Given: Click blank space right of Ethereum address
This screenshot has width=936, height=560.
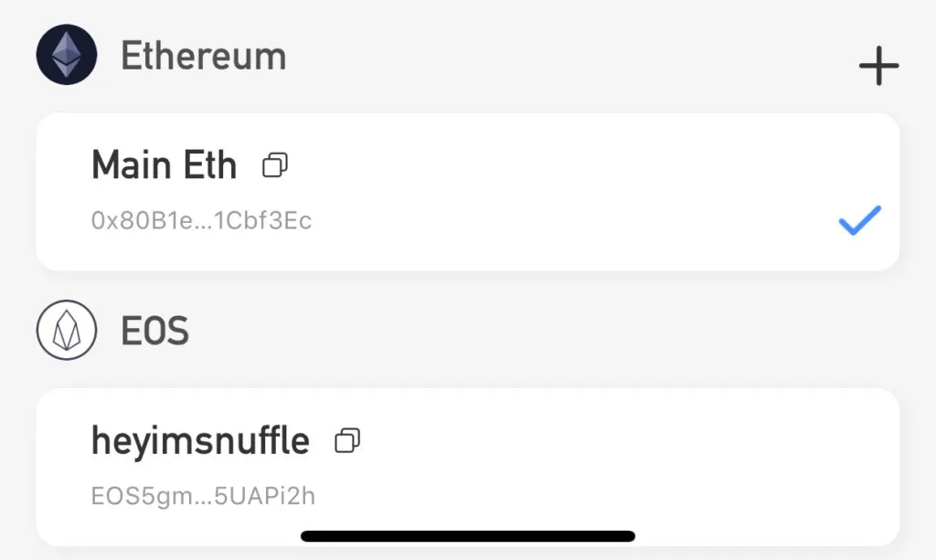Looking at the screenshot, I should point(567,222).
